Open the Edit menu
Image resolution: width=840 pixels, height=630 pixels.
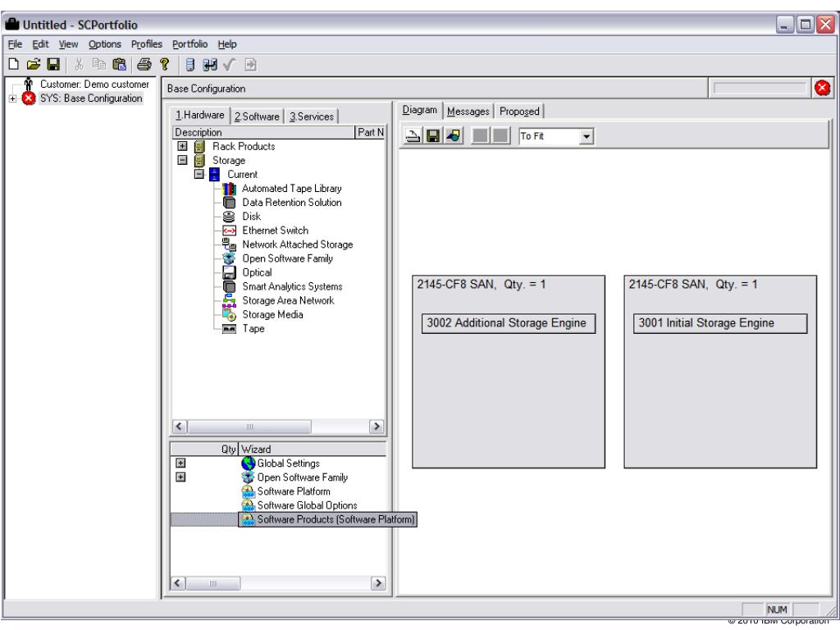(40, 44)
